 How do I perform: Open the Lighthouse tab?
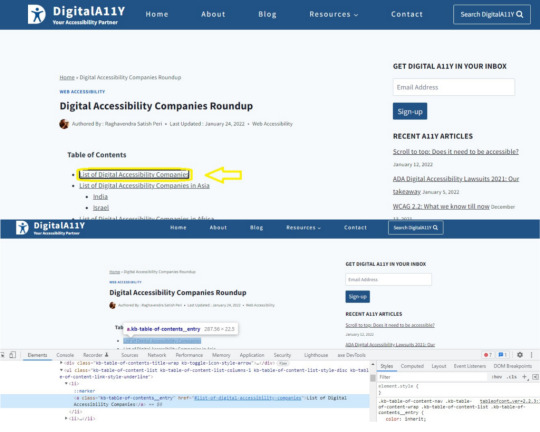pos(316,355)
